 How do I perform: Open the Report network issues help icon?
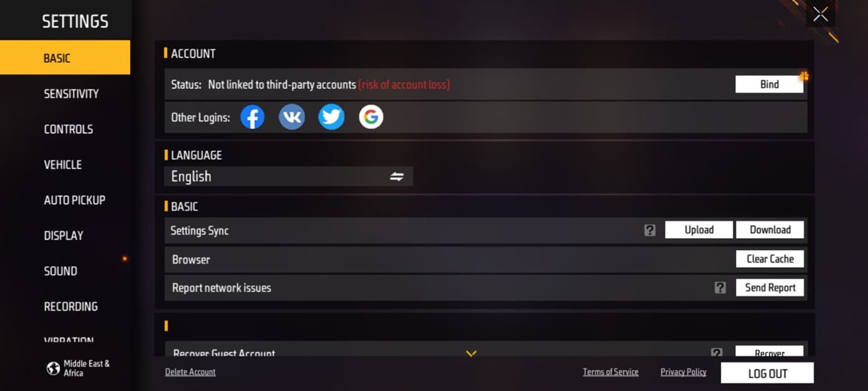coord(720,288)
